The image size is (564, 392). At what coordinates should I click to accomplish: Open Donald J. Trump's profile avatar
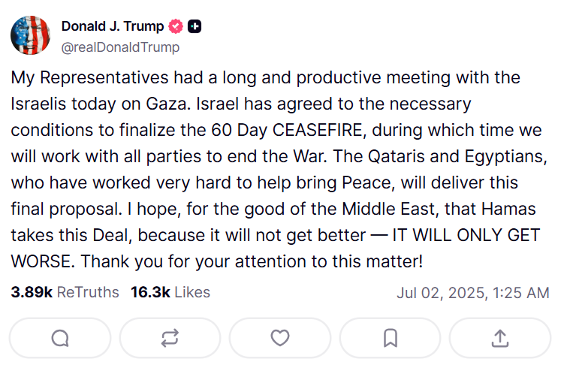(31, 36)
